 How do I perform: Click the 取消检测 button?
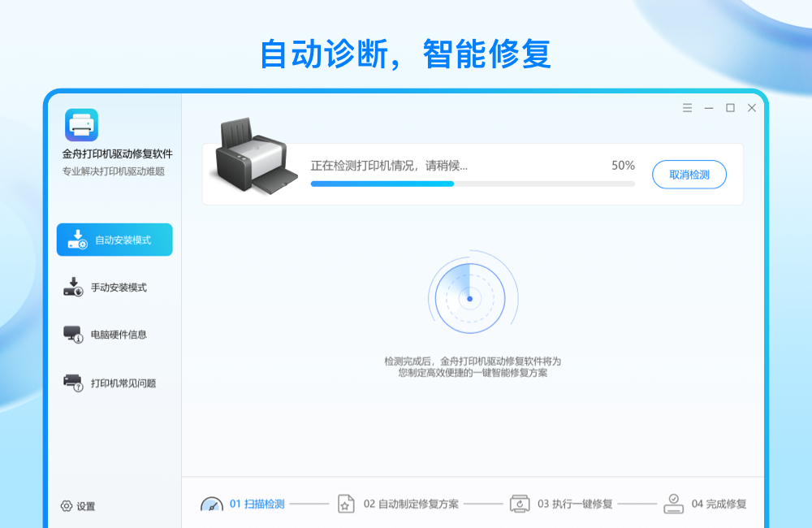tap(689, 175)
